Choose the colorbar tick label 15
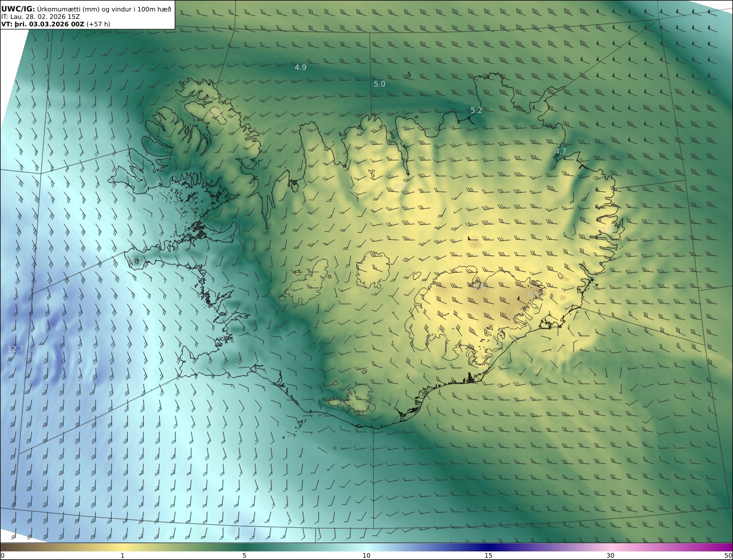This screenshot has height=560, width=733. (488, 555)
